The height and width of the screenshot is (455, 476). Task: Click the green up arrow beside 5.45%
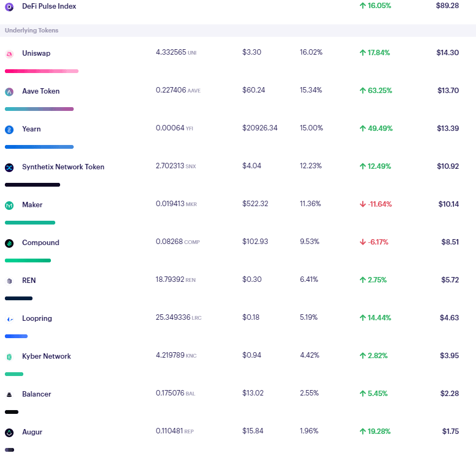(362, 393)
